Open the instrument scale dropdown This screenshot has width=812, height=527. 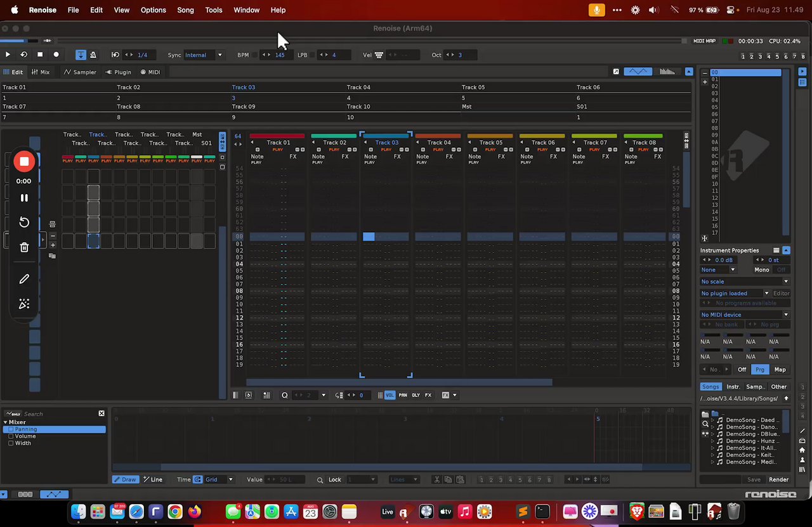tap(745, 282)
